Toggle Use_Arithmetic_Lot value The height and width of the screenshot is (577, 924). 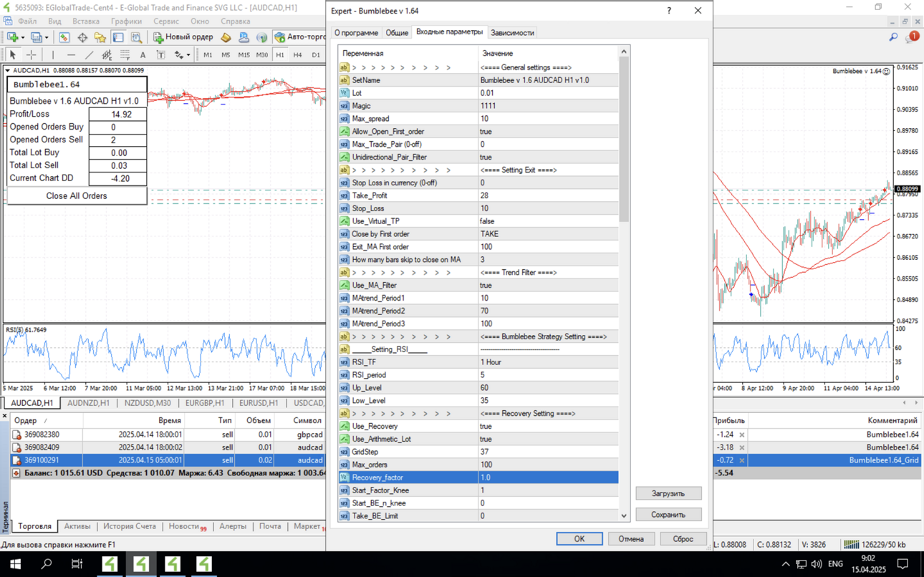click(x=548, y=439)
